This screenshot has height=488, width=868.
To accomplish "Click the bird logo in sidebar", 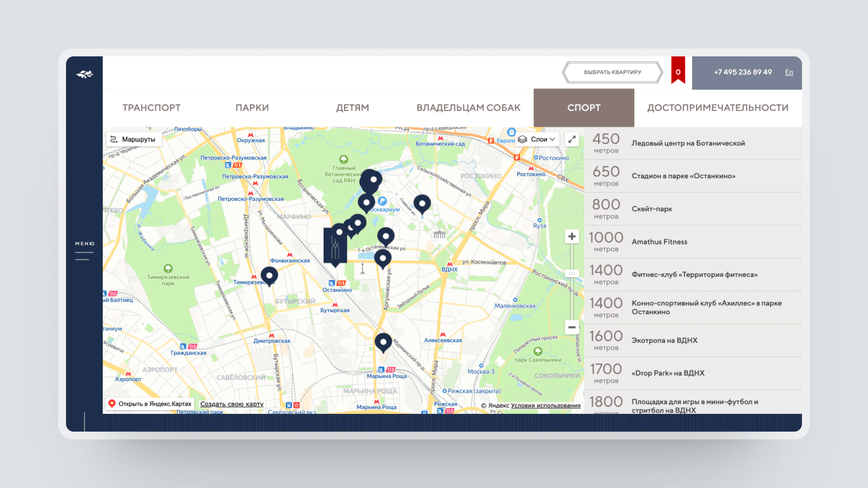I will click(x=85, y=74).
